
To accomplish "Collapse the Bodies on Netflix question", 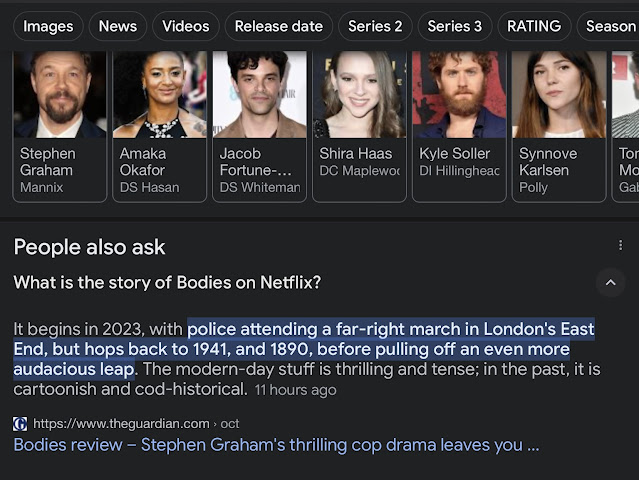I will [610, 283].
